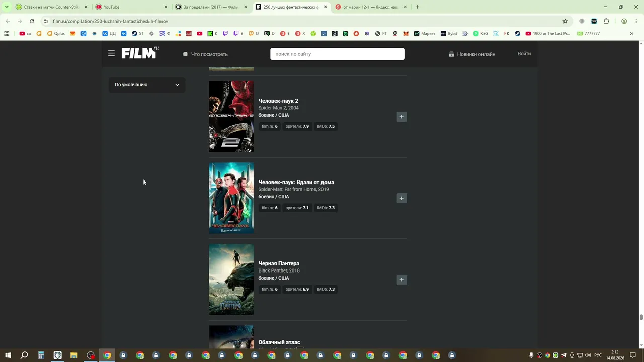Click the page vertical scrollbar thumb
The image size is (644, 362).
point(641,317)
